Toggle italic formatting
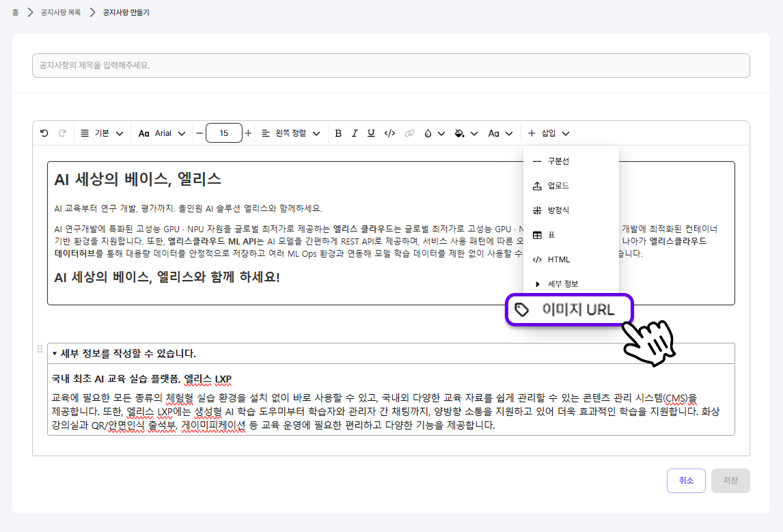Viewport: 783px width, 532px height. 355,133
